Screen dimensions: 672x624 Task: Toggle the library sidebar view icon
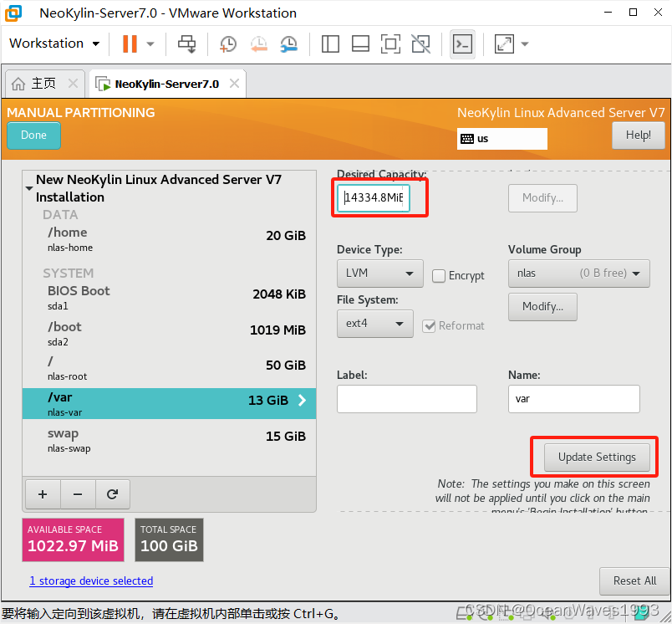point(330,43)
